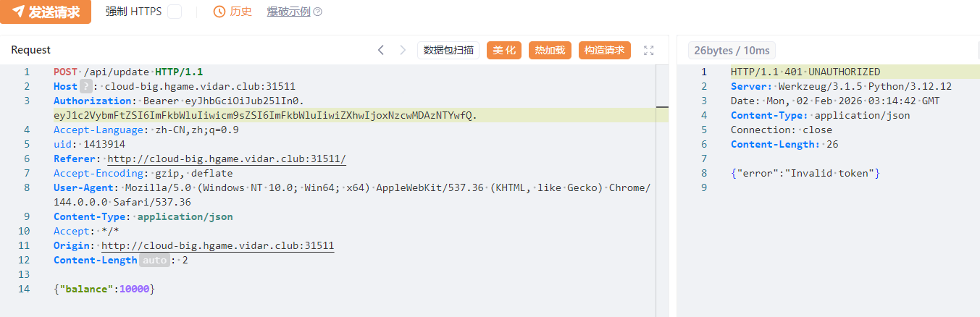Go to previous request with left chevron
Image resolution: width=980 pixels, height=317 pixels.
coord(381,50)
